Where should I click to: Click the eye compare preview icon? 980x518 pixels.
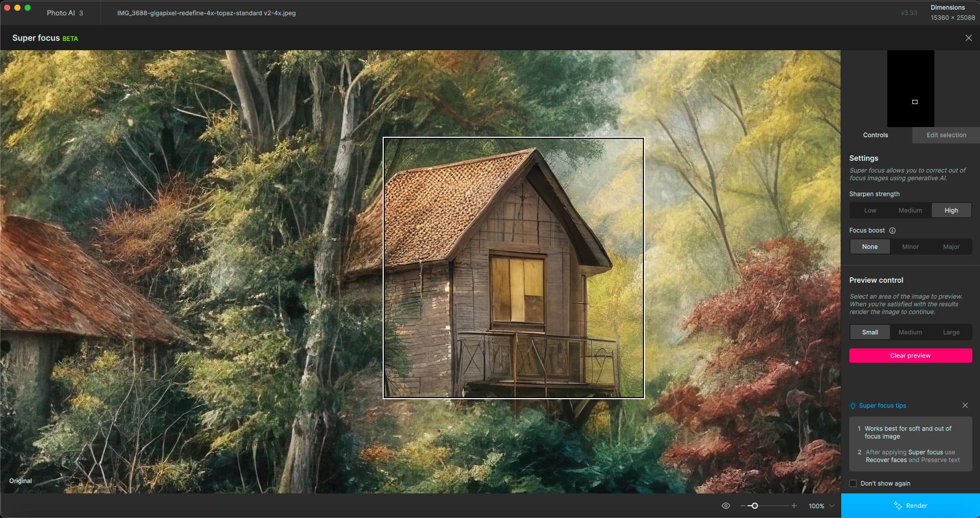[725, 506]
